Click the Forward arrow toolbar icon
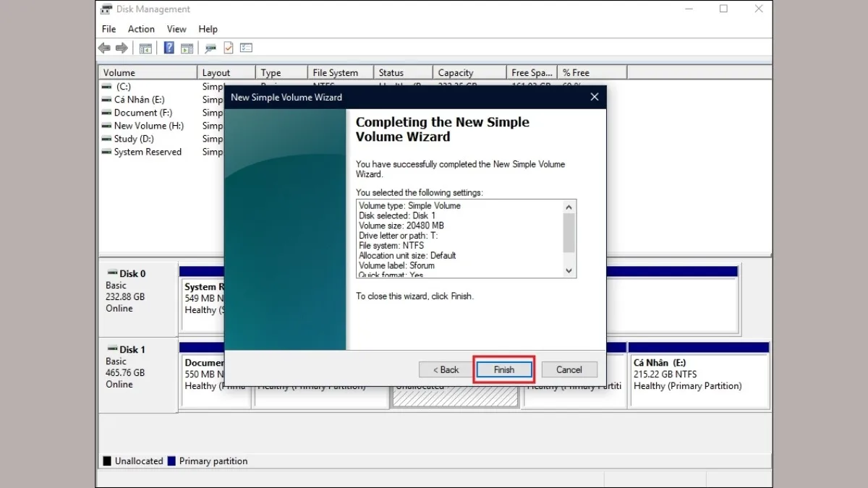 click(122, 48)
